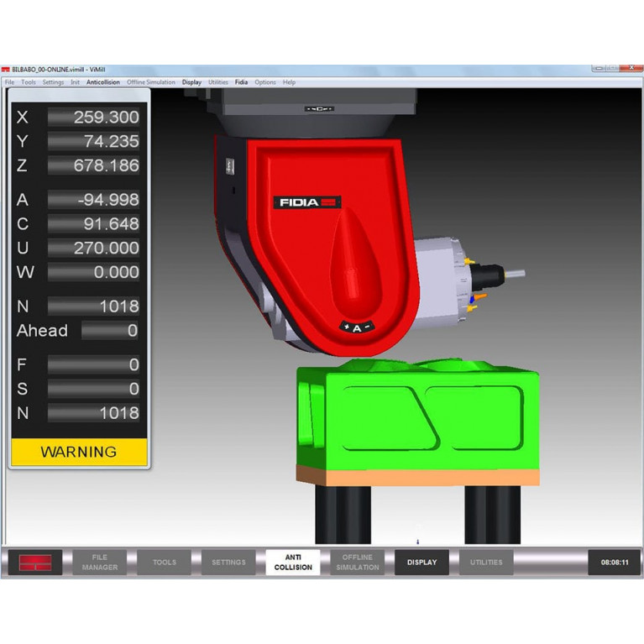Click the DISPLAY bottom button
The image size is (644, 644).
coord(421,563)
